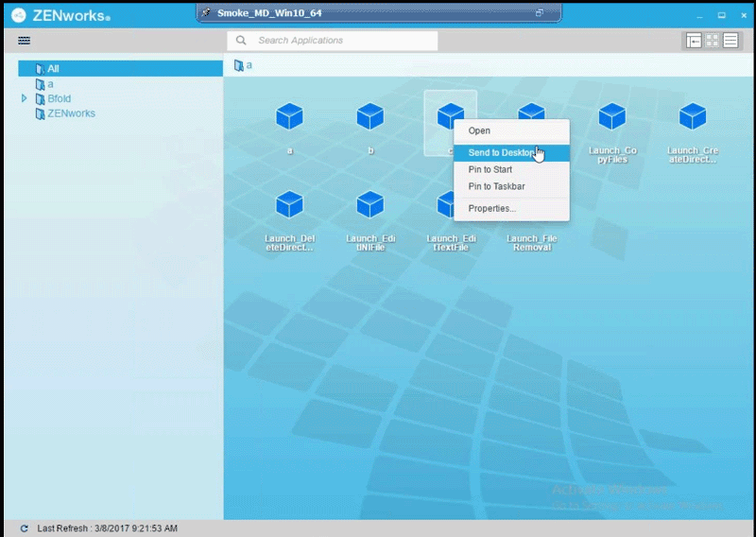Choose Properties... from context menu
Image resolution: width=756 pixels, height=537 pixels.
[511, 208]
